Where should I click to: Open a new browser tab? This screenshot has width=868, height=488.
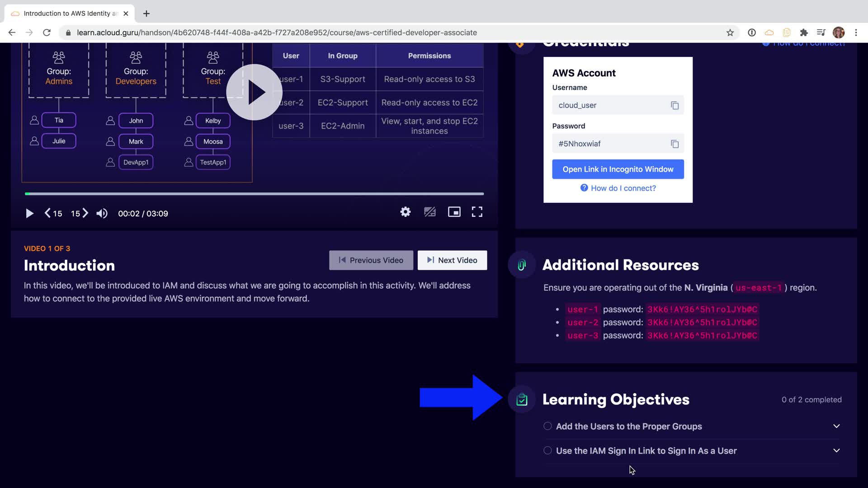146,14
